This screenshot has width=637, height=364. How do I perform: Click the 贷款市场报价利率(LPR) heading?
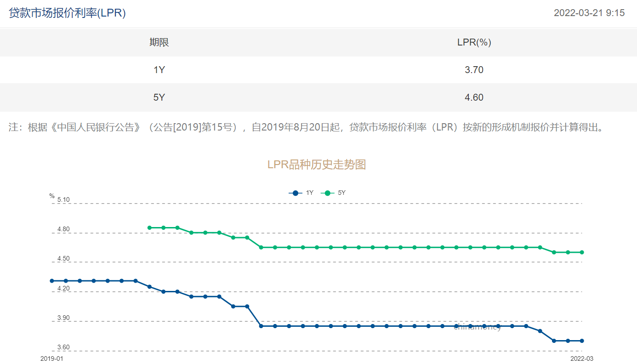67,13
